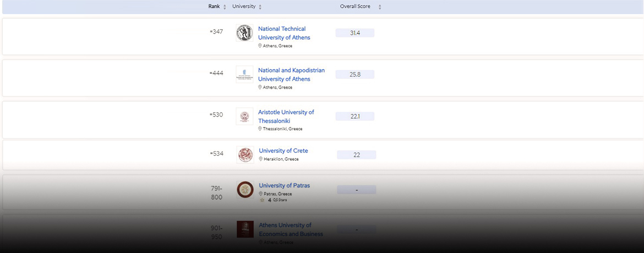Click the 4 QS Stars rating text

277,200
